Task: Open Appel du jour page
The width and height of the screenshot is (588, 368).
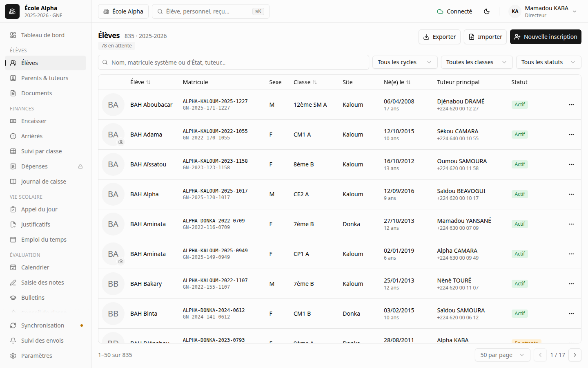Action: pos(46,209)
